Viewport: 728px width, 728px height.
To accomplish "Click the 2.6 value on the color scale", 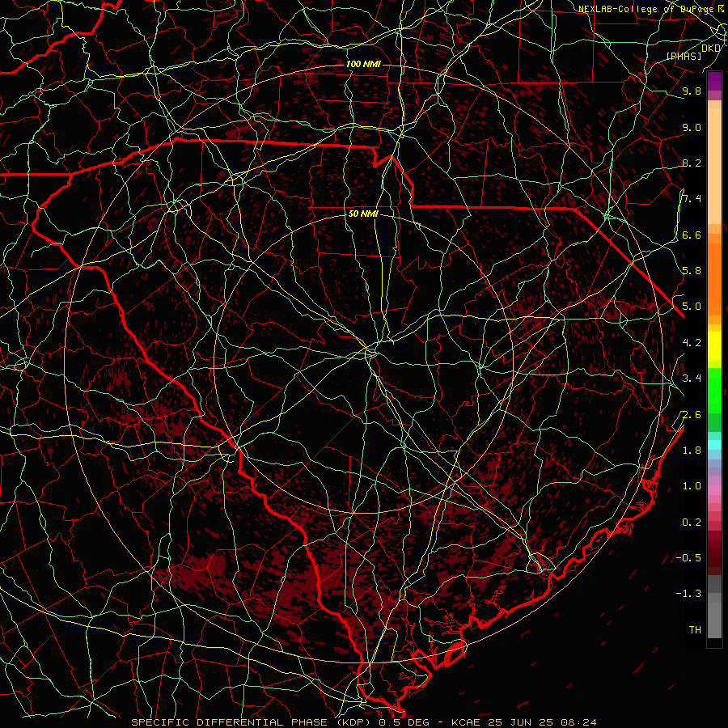I will pyautogui.click(x=692, y=415).
